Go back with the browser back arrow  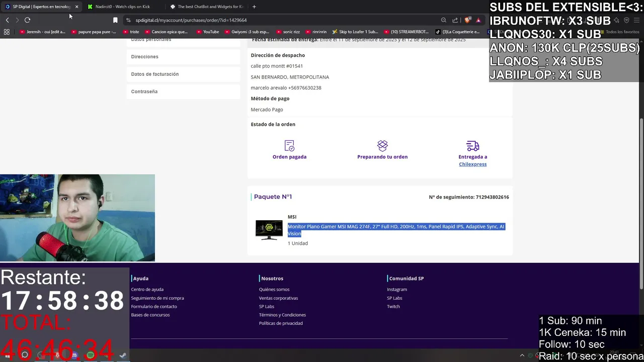pos(7,20)
